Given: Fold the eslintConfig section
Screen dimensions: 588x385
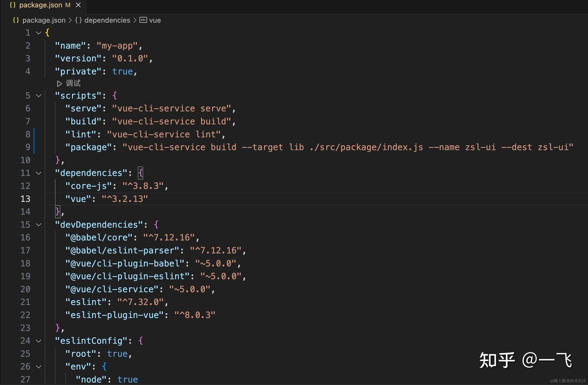Looking at the screenshot, I should tap(39, 341).
